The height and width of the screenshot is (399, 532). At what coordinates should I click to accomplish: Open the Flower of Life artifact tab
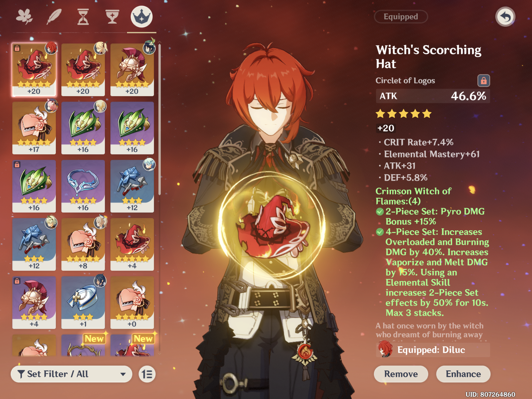pos(24,17)
